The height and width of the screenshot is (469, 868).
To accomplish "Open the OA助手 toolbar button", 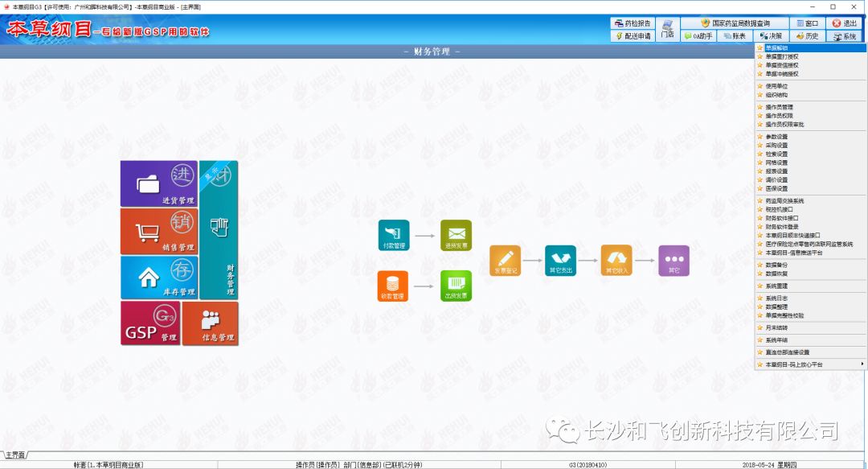I will pyautogui.click(x=698, y=35).
